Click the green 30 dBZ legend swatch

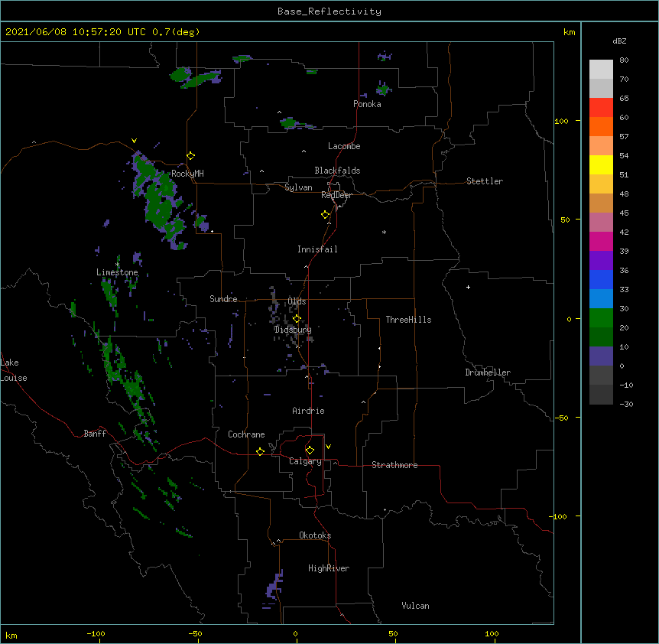click(601, 318)
